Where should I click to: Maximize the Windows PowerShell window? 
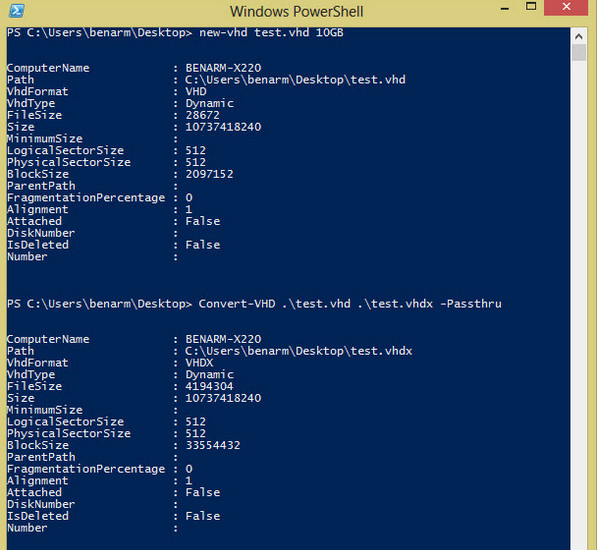click(x=530, y=6)
